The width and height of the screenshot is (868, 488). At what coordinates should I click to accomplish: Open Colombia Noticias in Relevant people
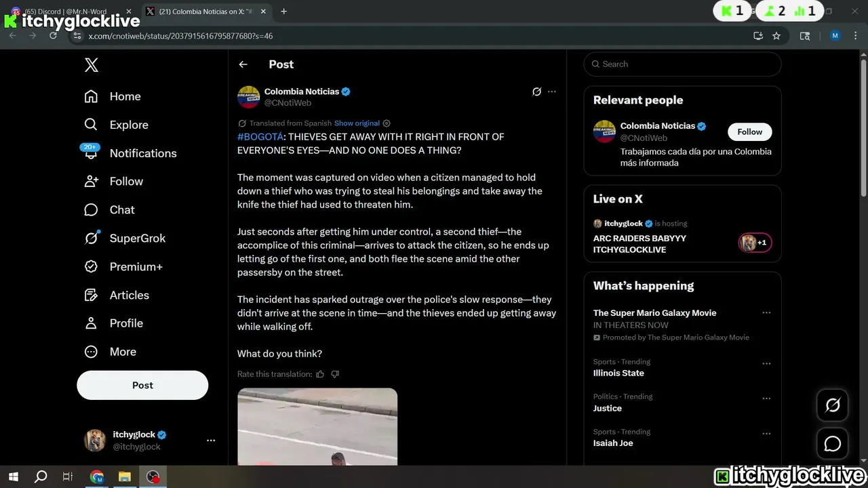click(657, 126)
